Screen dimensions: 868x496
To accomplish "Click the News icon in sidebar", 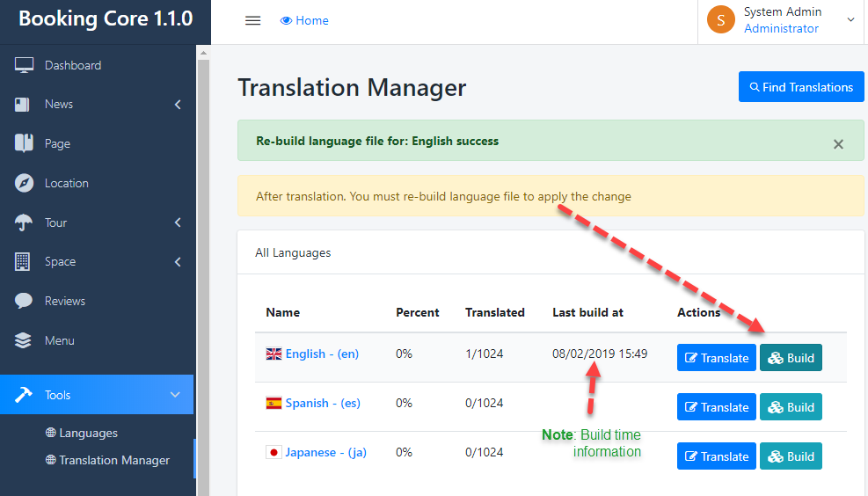I will click(24, 105).
